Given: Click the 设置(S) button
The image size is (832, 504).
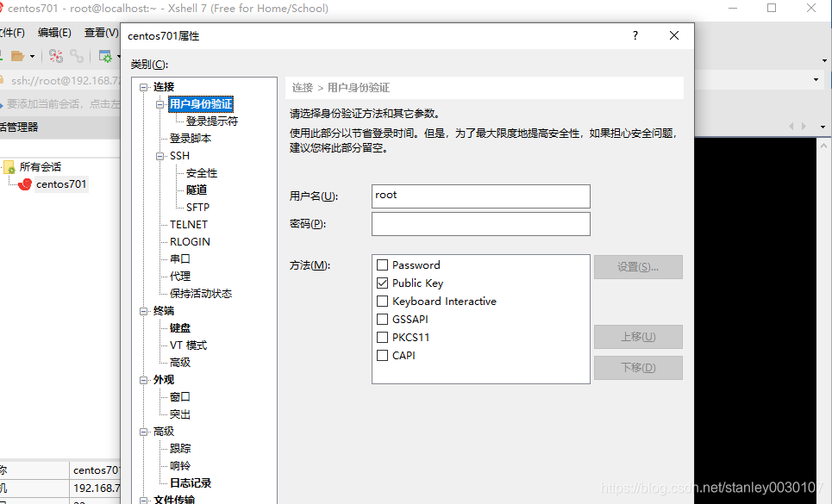Looking at the screenshot, I should pyautogui.click(x=638, y=266).
